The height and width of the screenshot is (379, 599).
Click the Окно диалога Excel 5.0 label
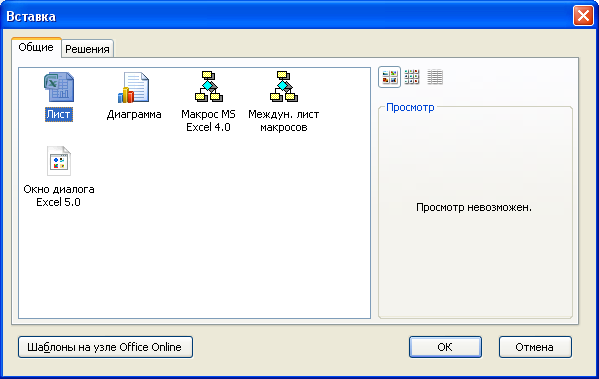59,196
